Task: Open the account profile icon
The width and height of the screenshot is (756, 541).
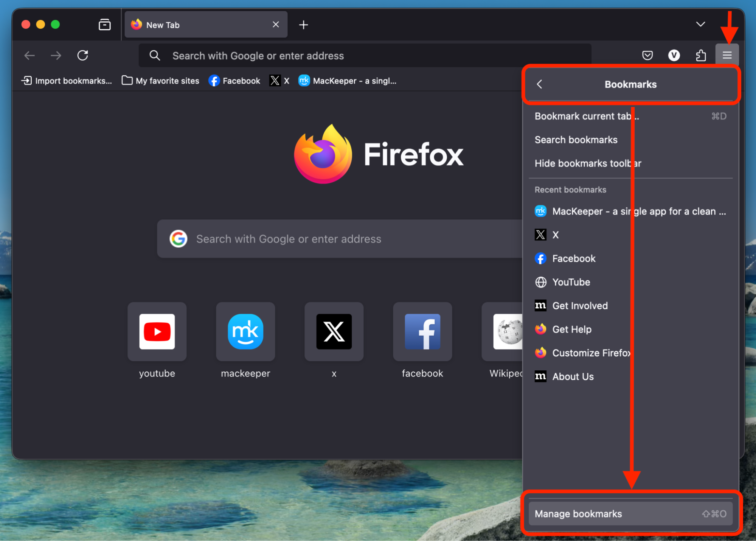Action: [x=674, y=55]
